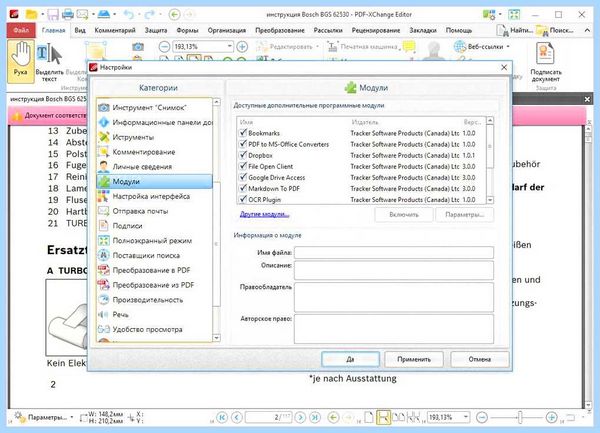Go to previous page in status bar
This screenshot has height=433, width=600.
click(x=237, y=417)
